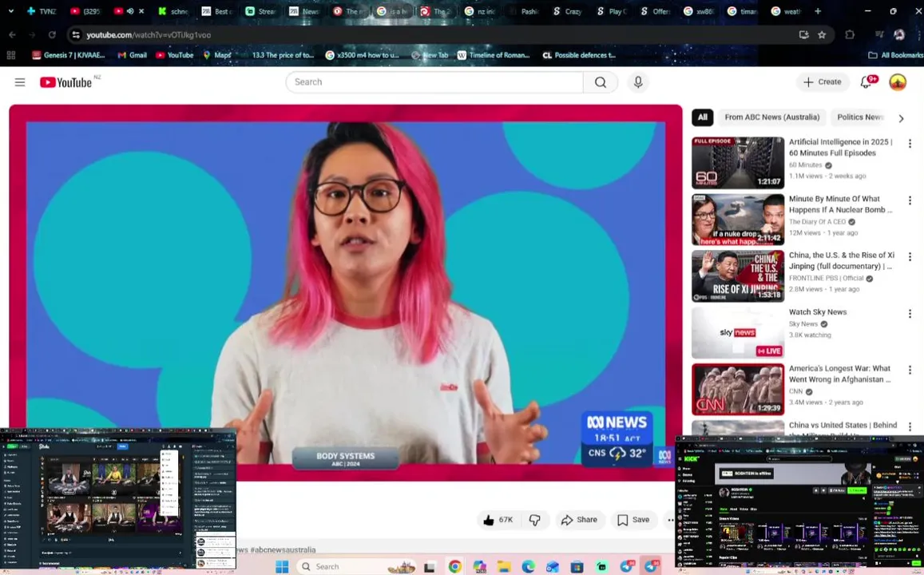Share the video

(580, 520)
